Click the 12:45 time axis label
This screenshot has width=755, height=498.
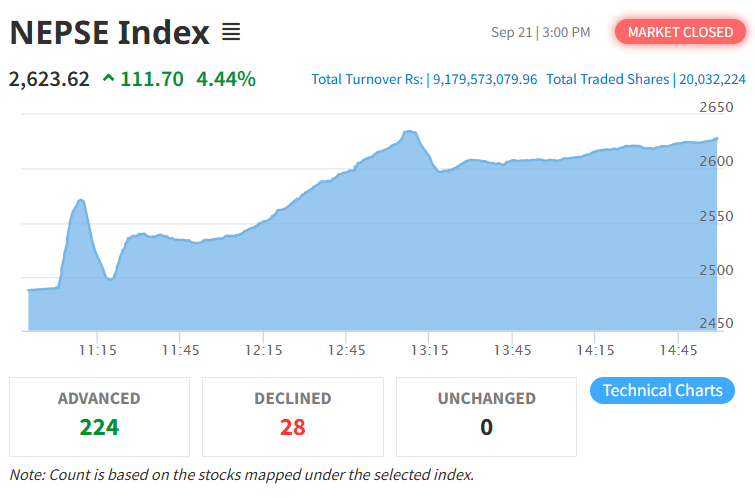tap(346, 350)
